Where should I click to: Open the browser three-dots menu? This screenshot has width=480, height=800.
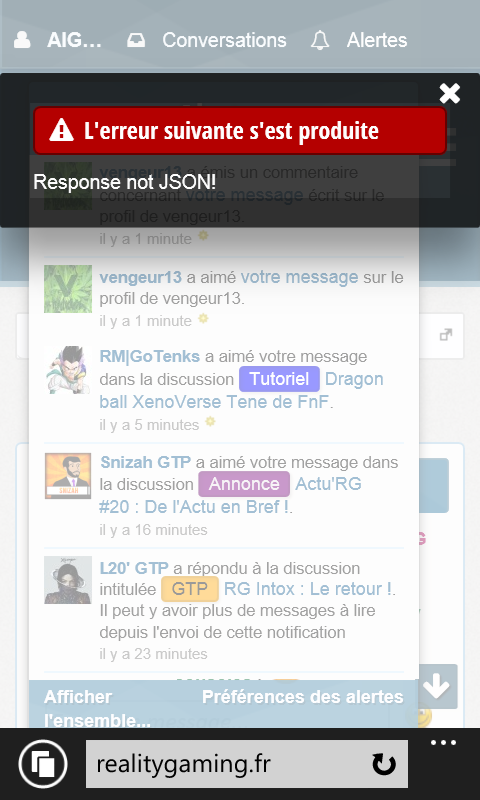[x=443, y=742]
